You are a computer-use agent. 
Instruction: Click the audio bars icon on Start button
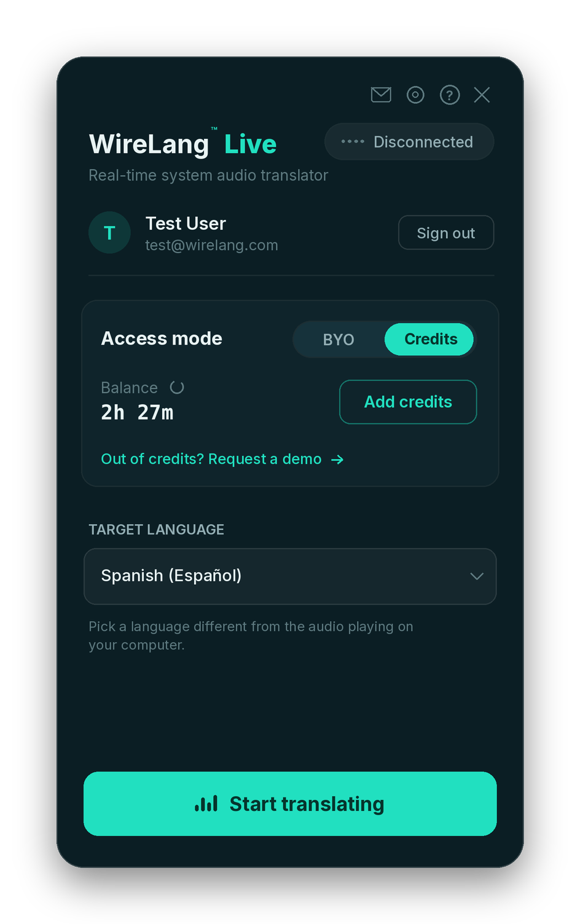pos(206,804)
